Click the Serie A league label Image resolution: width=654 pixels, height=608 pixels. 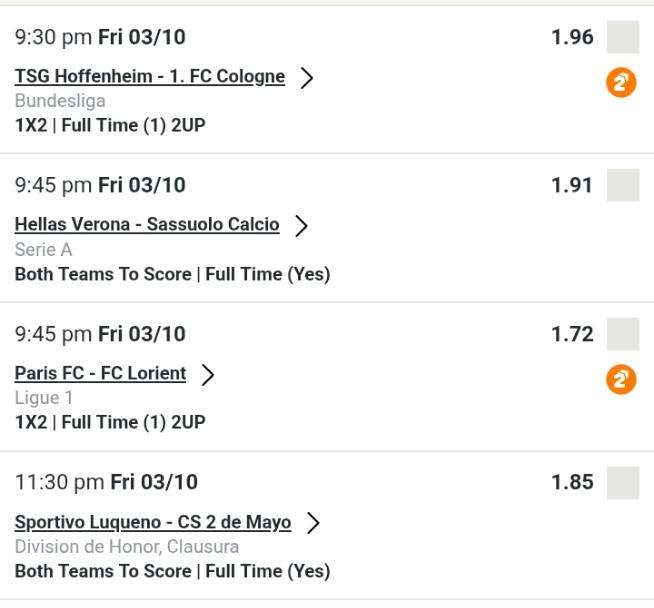point(44,249)
